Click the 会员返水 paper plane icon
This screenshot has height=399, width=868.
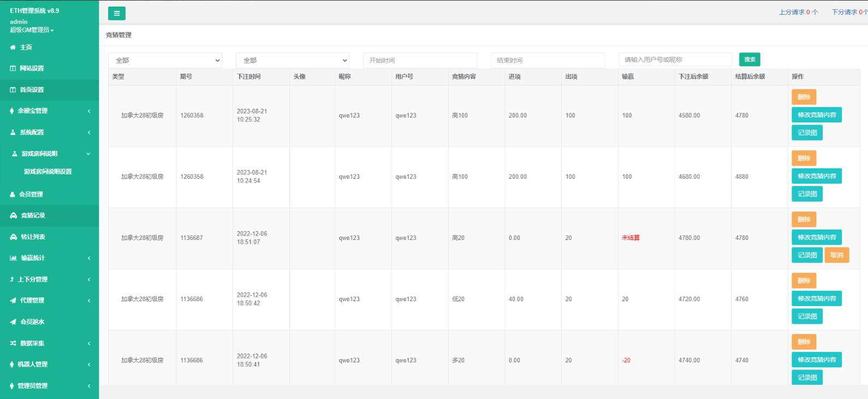[x=13, y=322]
